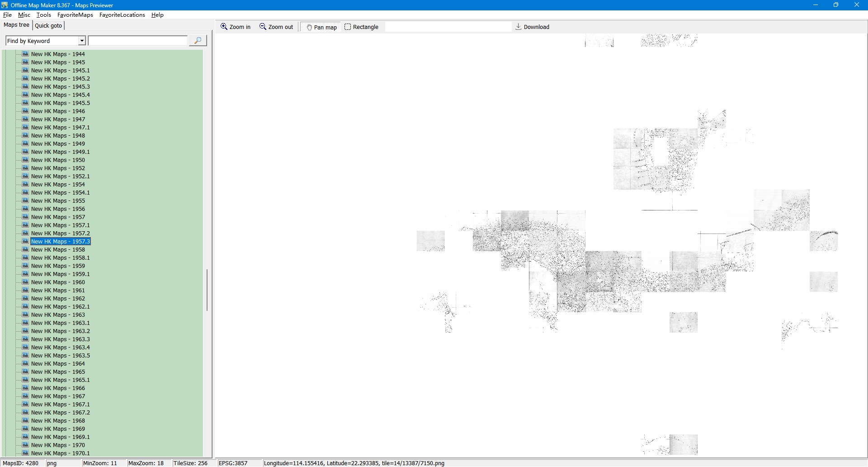Focus the keyword search text field
868x467 pixels.
click(x=138, y=41)
